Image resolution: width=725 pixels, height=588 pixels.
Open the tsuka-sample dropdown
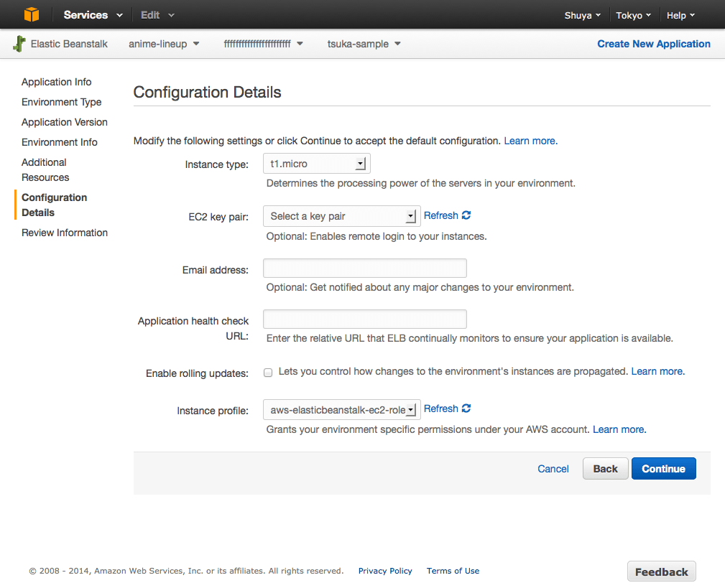(x=364, y=44)
